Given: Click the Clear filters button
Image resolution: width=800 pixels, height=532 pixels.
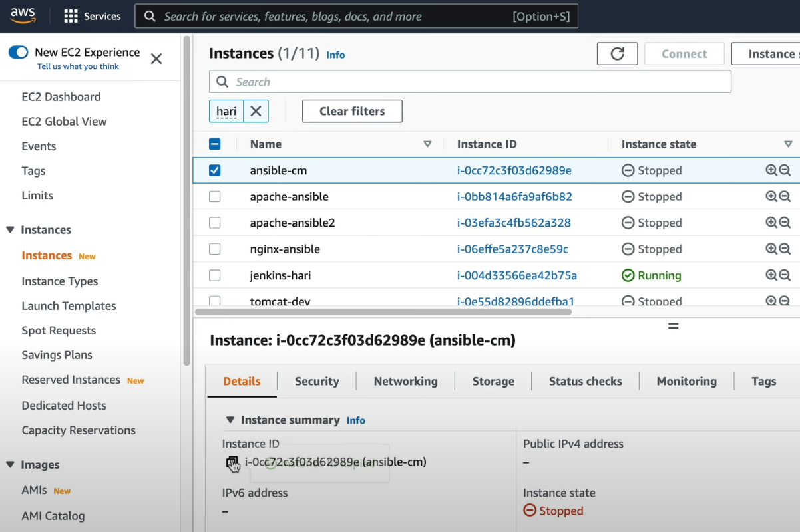Looking at the screenshot, I should coord(352,111).
